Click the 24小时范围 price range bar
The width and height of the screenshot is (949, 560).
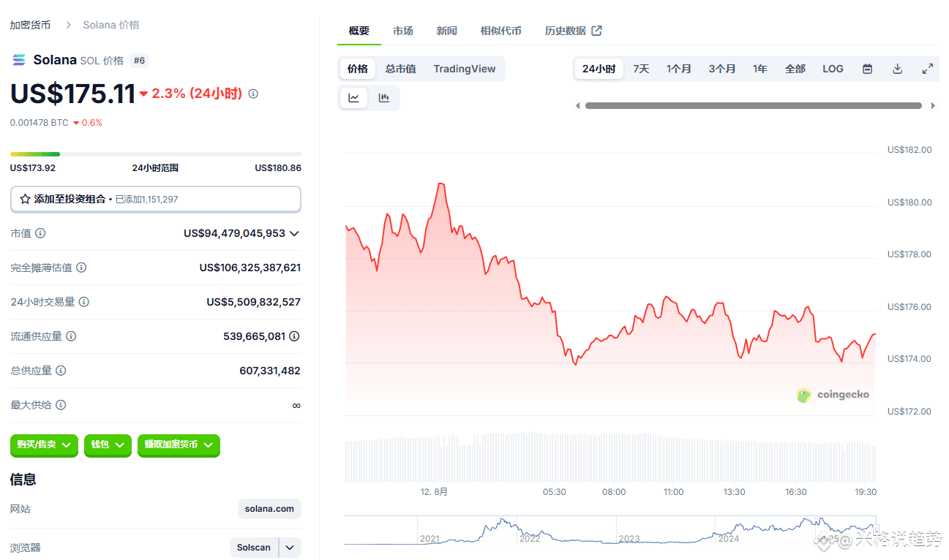coord(156,154)
